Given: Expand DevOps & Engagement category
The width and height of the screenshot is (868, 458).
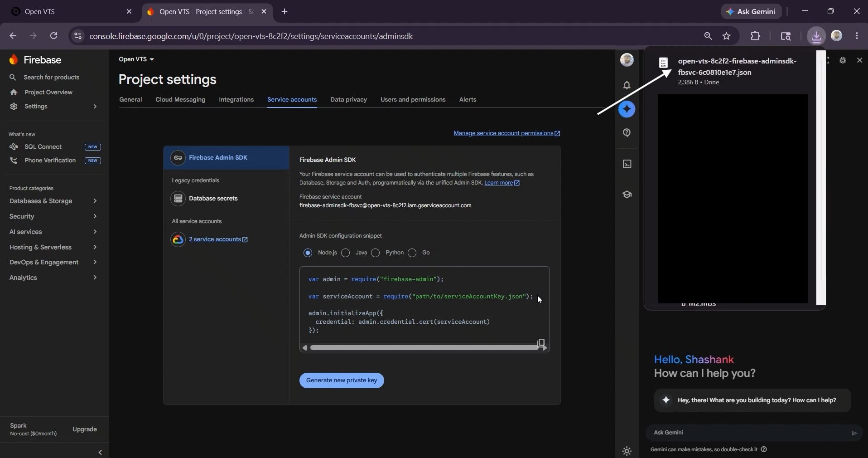Looking at the screenshot, I should coord(95,263).
